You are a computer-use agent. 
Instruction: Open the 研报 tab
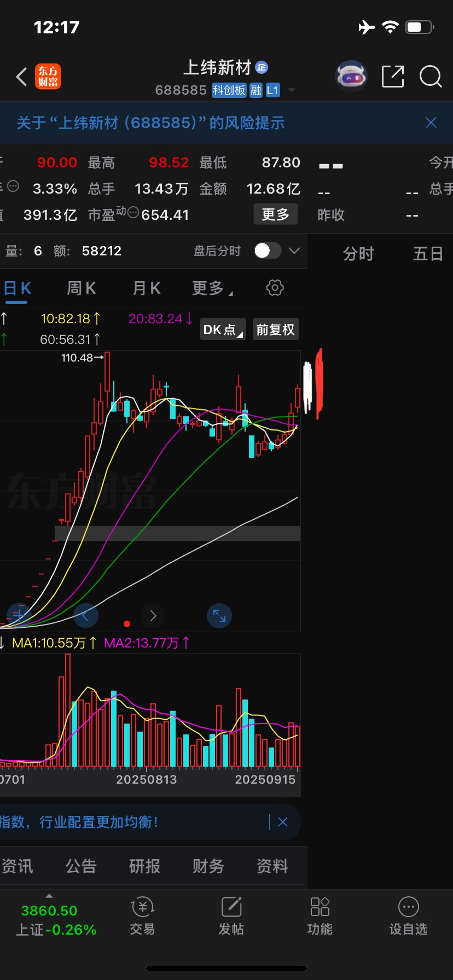tap(144, 866)
